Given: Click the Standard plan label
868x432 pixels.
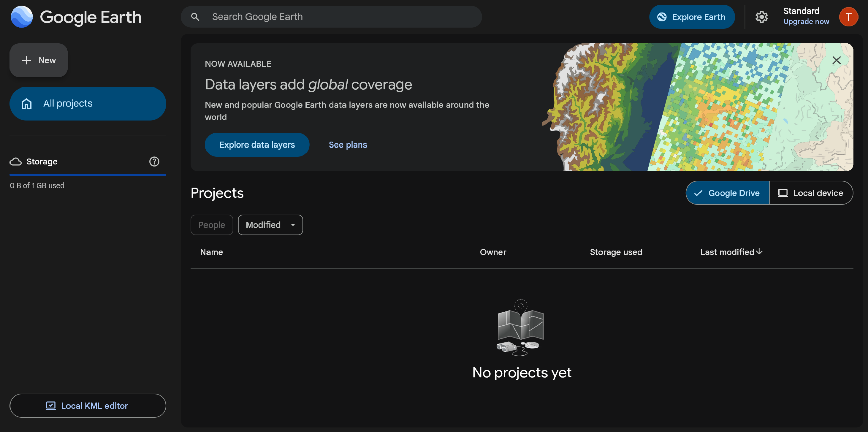Looking at the screenshot, I should 801,11.
